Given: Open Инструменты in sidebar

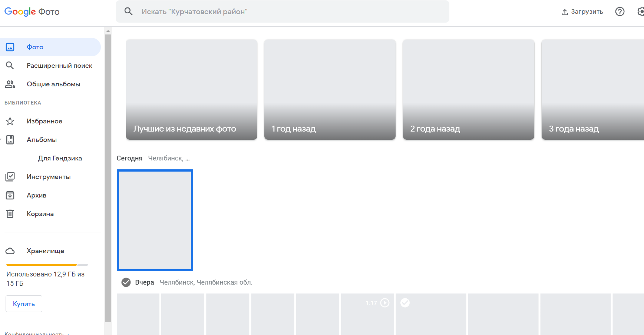Looking at the screenshot, I should coord(50,177).
